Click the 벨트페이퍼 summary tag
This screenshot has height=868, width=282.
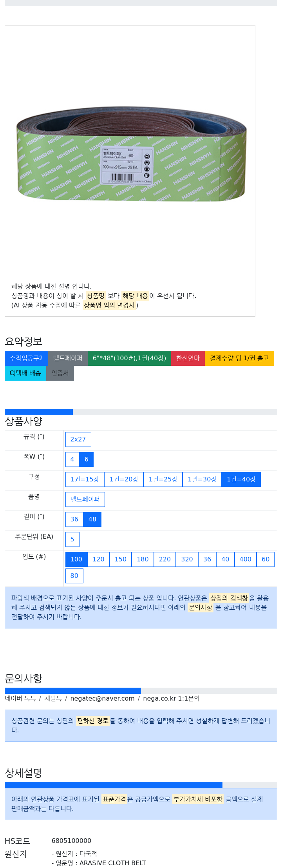click(x=68, y=358)
